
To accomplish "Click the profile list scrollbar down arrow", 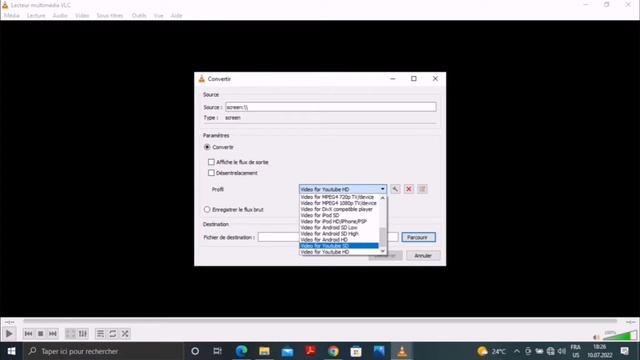I will tap(382, 252).
